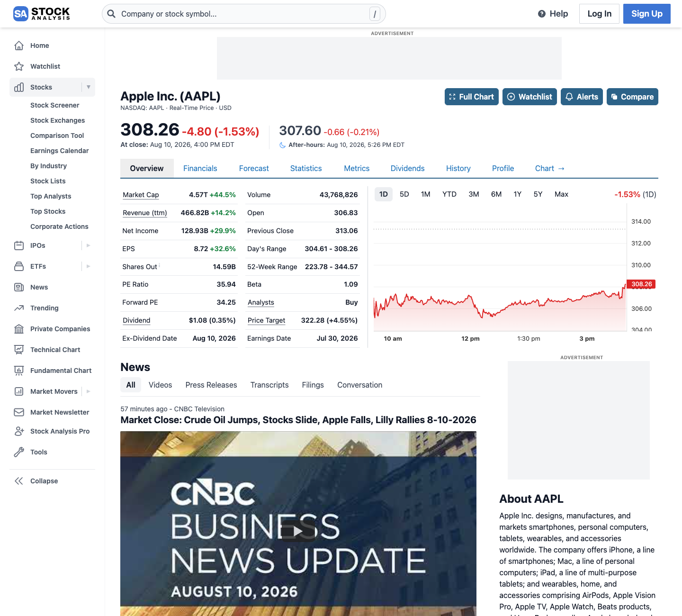Open the Earnings Calendar sidebar link
This screenshot has width=682, height=616.
pos(60,151)
